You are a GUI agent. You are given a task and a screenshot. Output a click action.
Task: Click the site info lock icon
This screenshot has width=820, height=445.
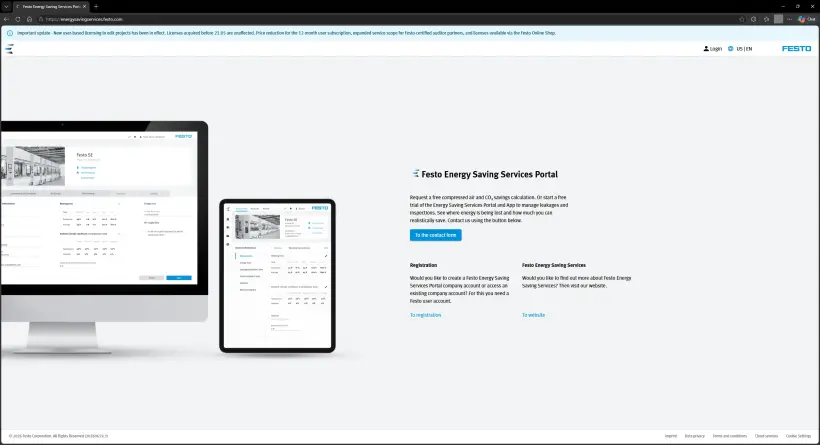[x=41, y=19]
